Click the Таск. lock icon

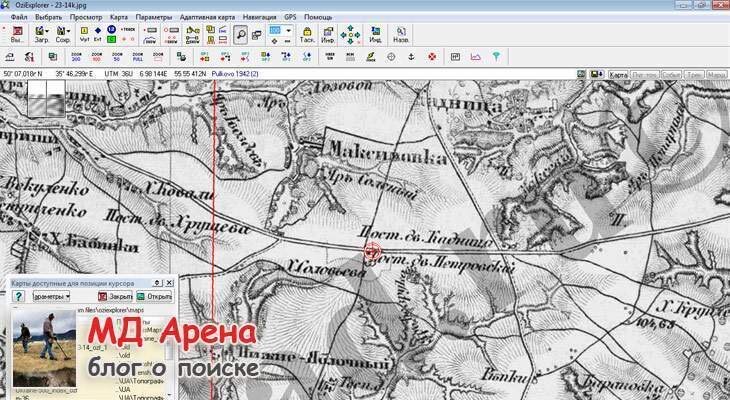[307, 34]
